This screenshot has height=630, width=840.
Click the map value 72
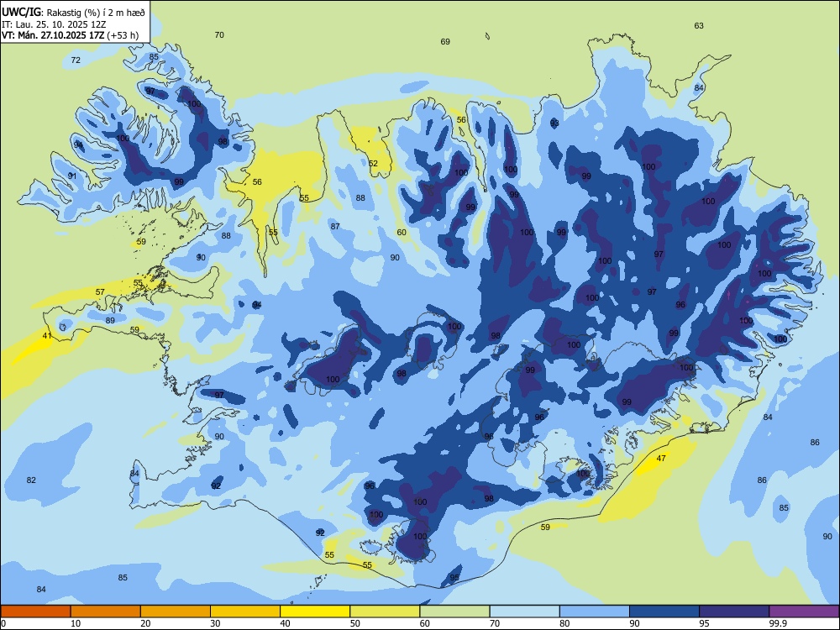[x=76, y=60]
